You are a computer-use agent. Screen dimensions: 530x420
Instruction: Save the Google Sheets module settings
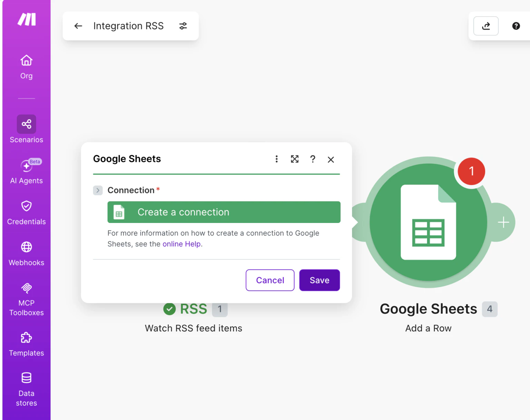320,280
